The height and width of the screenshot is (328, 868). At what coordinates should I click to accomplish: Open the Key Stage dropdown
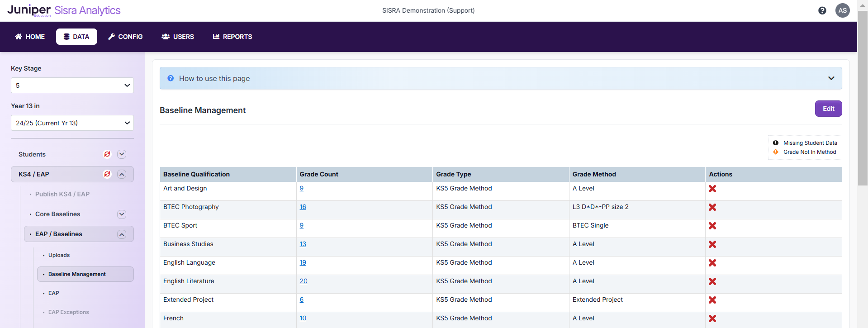point(72,86)
